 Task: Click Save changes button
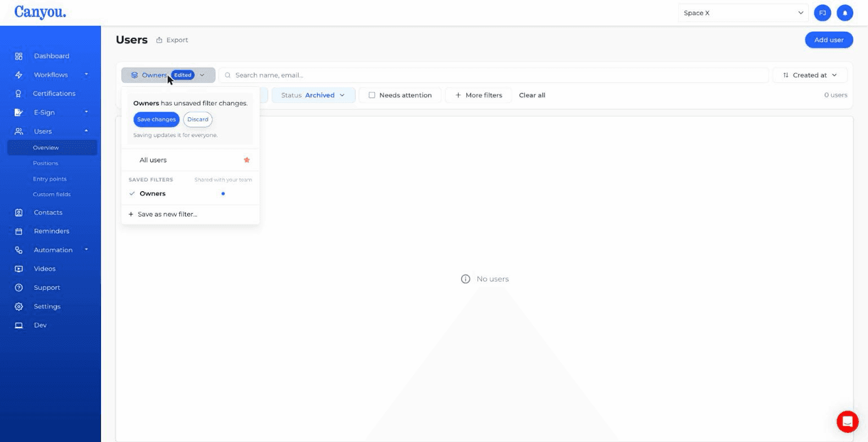coord(156,120)
